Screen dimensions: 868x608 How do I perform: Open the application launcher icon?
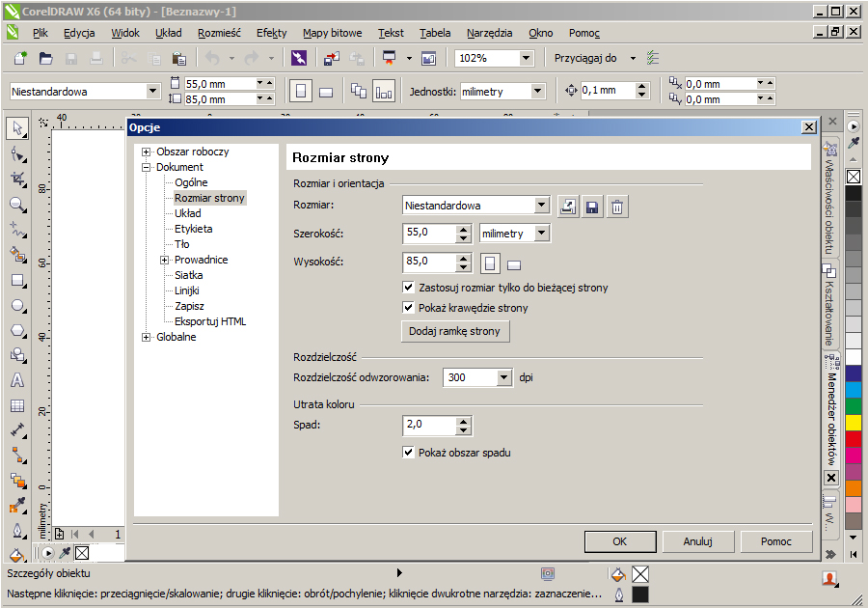pyautogui.click(x=390, y=58)
